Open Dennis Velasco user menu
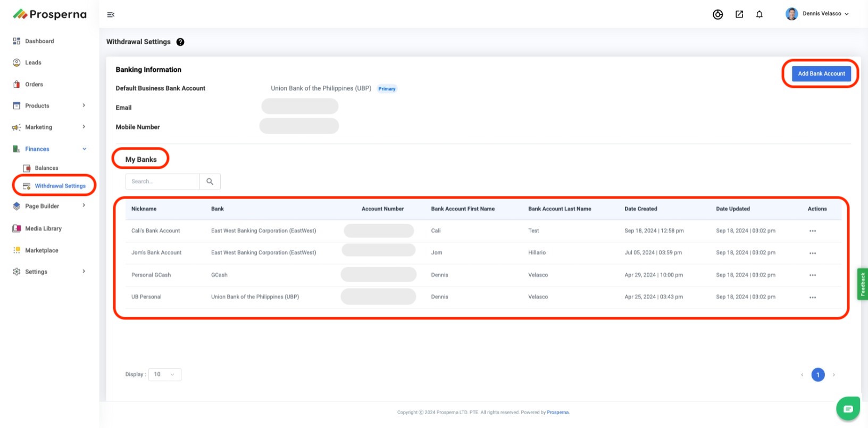The height and width of the screenshot is (428, 868). (x=817, y=14)
